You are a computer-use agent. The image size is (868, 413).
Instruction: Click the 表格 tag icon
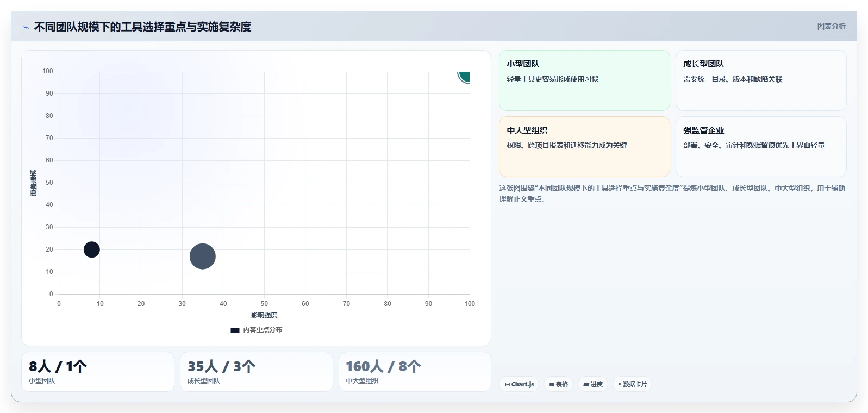point(552,384)
